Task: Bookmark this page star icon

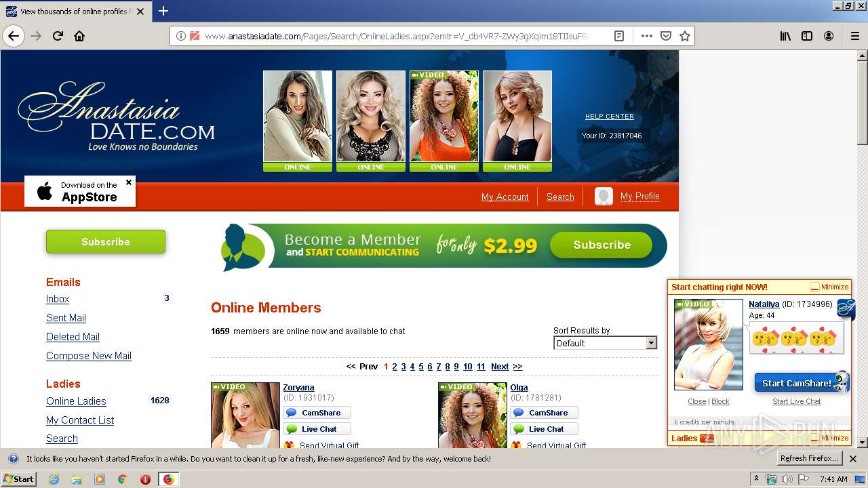Action: point(685,36)
